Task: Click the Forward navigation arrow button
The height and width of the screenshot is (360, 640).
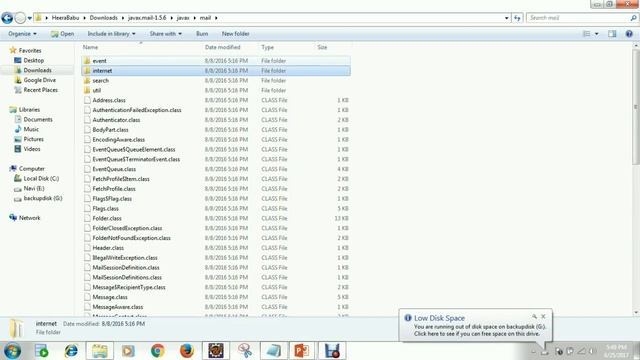Action: 20,18
